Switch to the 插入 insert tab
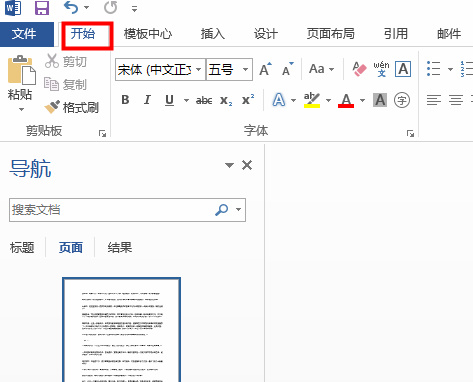This screenshot has height=382, width=473. (213, 34)
